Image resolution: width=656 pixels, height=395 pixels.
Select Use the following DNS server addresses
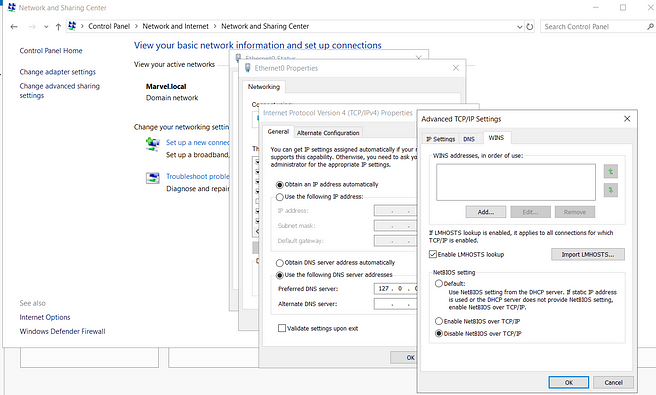(x=279, y=275)
